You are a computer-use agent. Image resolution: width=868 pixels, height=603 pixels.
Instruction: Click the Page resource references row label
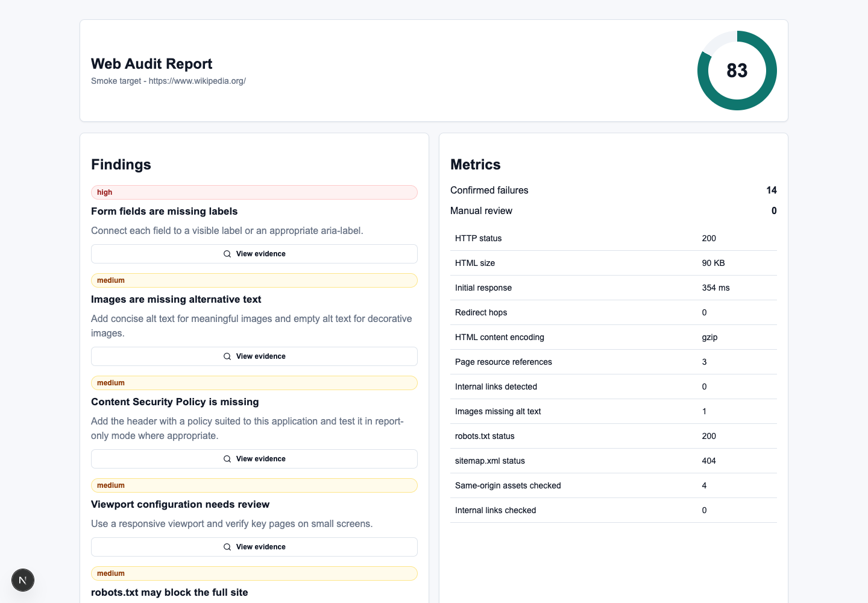click(503, 362)
